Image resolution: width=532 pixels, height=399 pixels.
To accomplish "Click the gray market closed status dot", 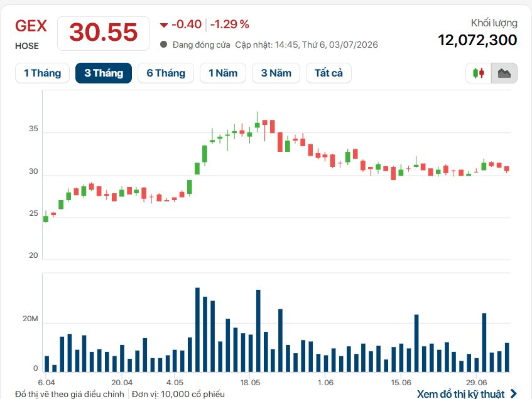I will click(163, 45).
